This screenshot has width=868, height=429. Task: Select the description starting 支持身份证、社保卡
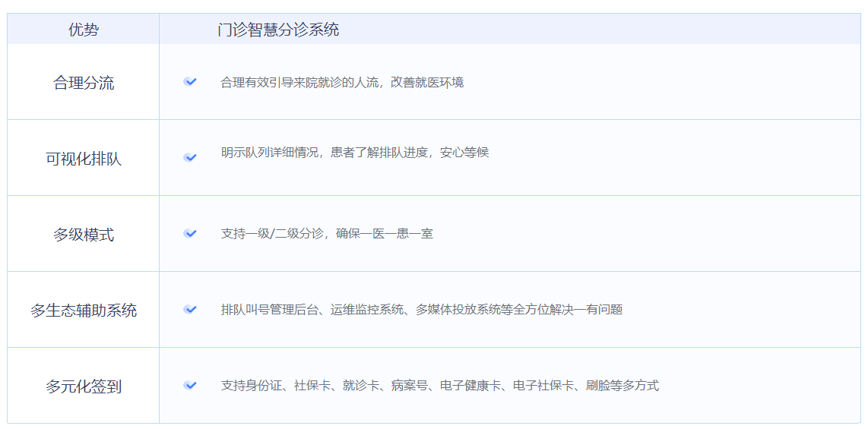tap(439, 385)
